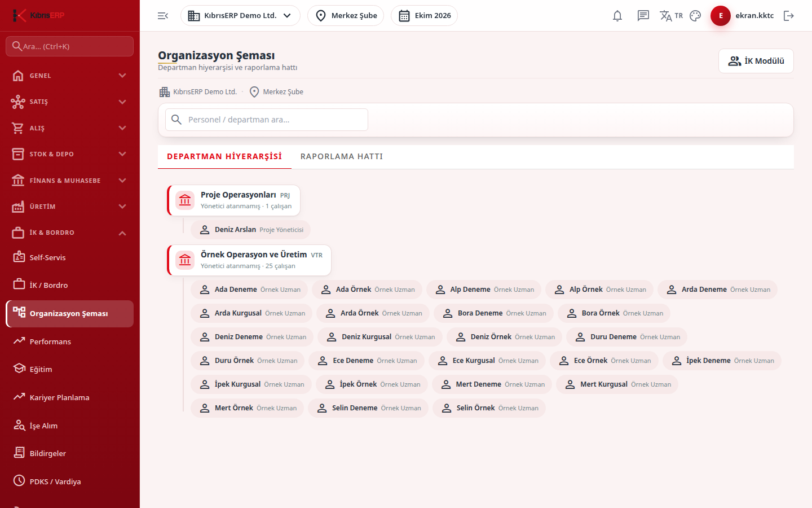
Task: Click the Mert Kurgusal employee chip
Action: 617,384
